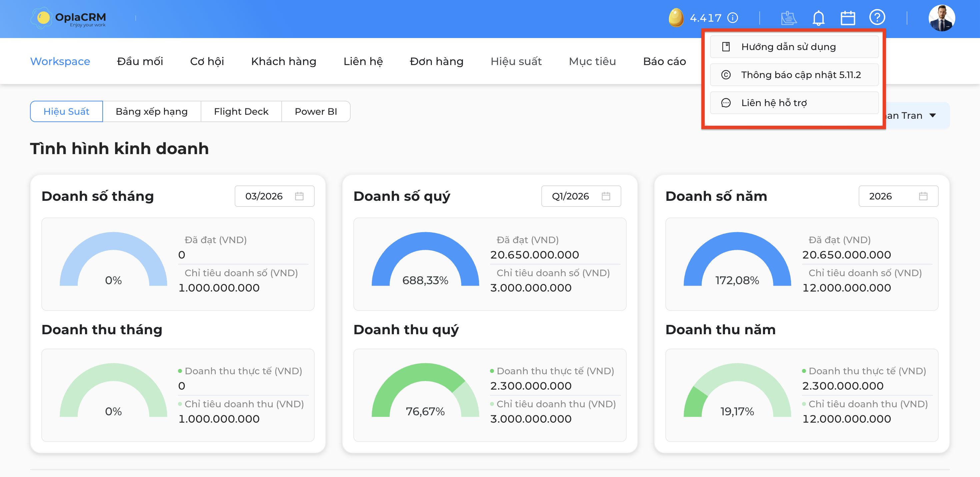Open the Q1/2026 quarter picker
Viewport: 980px width, 477px height.
pos(581,196)
